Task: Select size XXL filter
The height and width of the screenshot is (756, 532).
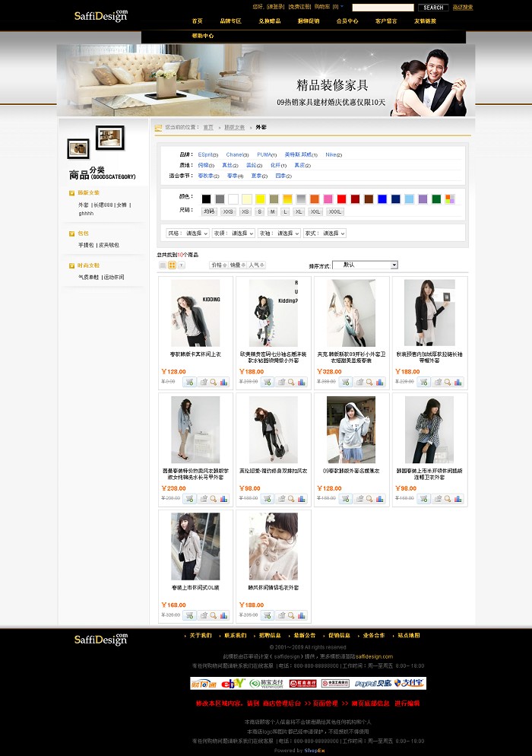Action: [315, 211]
